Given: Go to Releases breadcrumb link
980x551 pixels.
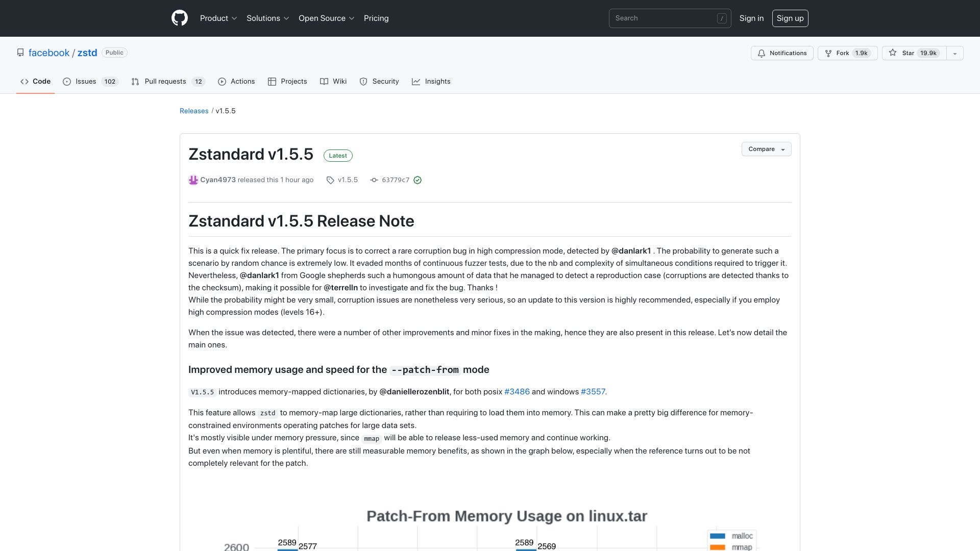Looking at the screenshot, I should point(194,111).
